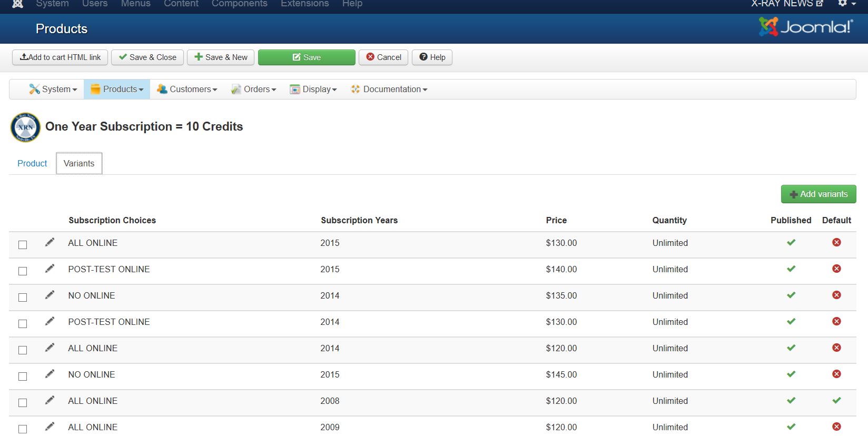Click the green default checkmark for 2008 variant
This screenshot has width=868, height=436.
point(836,400)
